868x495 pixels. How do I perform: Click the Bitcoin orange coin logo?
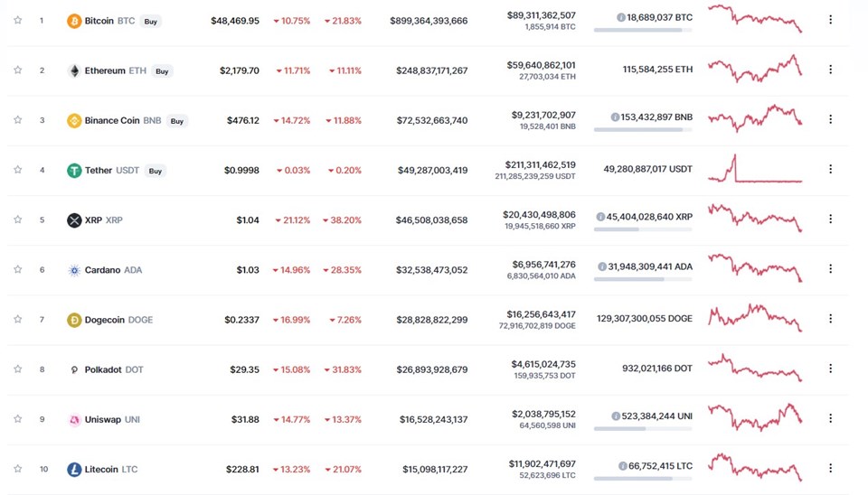tap(73, 21)
